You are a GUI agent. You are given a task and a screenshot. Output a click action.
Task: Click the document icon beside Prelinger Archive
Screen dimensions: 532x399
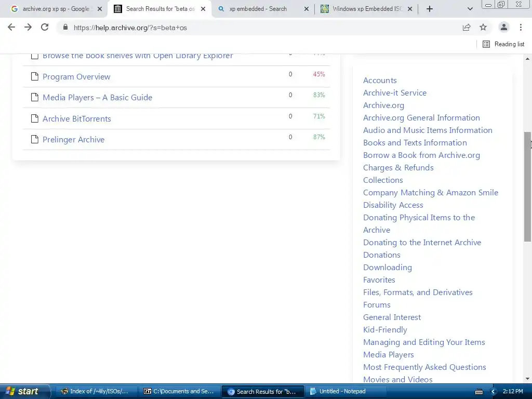[35, 139]
